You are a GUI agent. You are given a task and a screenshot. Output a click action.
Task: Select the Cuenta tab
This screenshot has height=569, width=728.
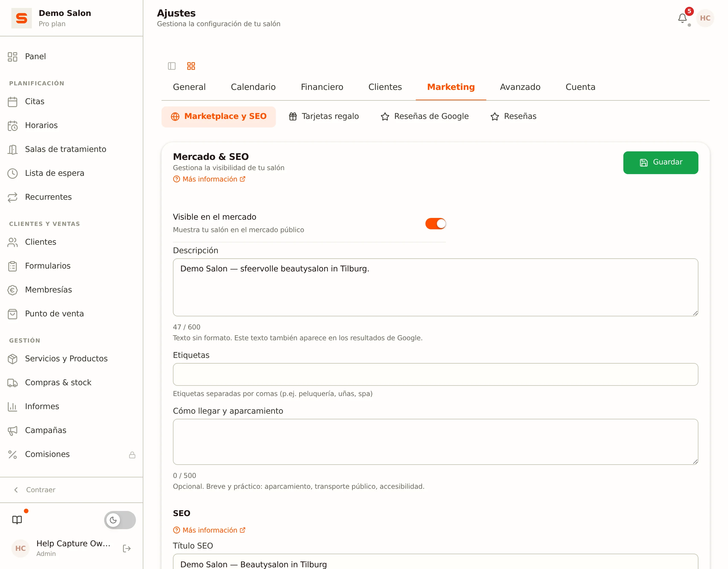pyautogui.click(x=580, y=87)
